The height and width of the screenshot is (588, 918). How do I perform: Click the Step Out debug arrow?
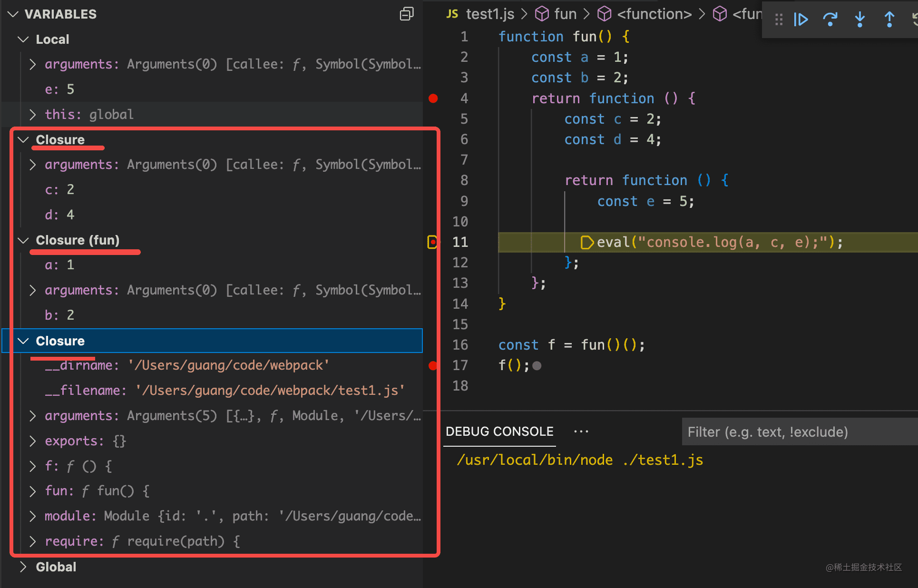coord(889,20)
